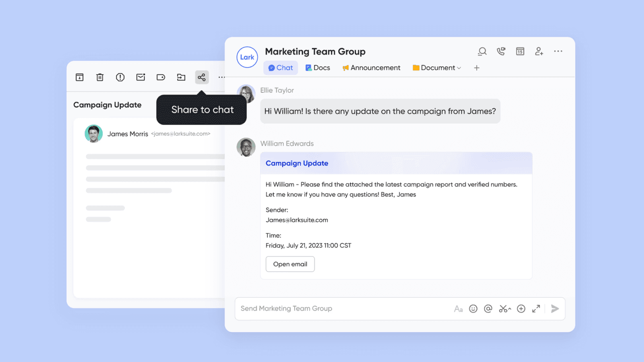This screenshot has width=644, height=362.
Task: Open the group calendar icon
Action: point(520,51)
